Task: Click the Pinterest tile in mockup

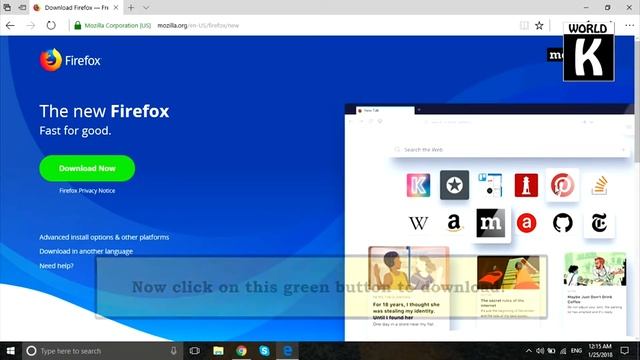Action: (x=562, y=185)
